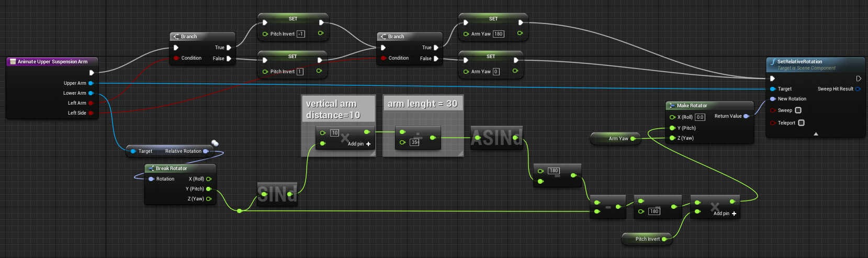Click the True exec pin on the Branch feeding the Arm Yaw SETs

pyautogui.click(x=436, y=48)
